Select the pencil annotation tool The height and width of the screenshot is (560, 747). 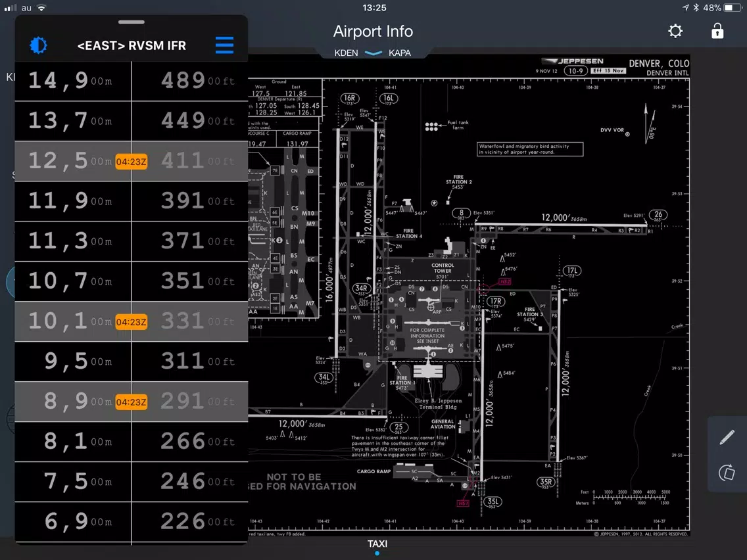pos(727,437)
